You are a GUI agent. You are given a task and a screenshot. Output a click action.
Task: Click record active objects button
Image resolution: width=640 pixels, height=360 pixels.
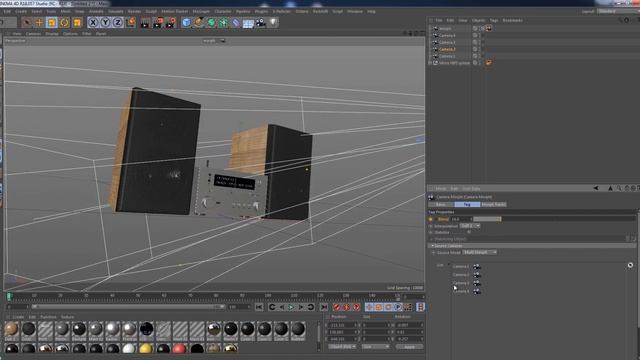pos(337,307)
